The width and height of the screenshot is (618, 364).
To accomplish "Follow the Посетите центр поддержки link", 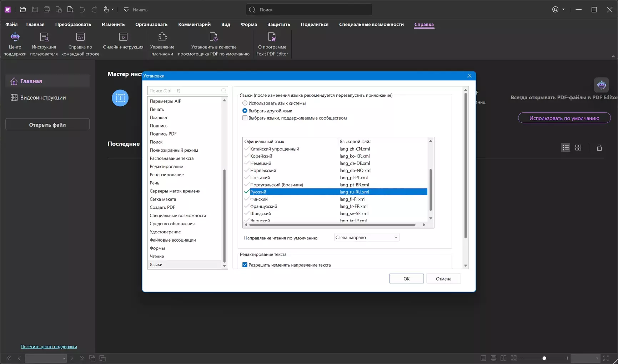I will coord(49,347).
